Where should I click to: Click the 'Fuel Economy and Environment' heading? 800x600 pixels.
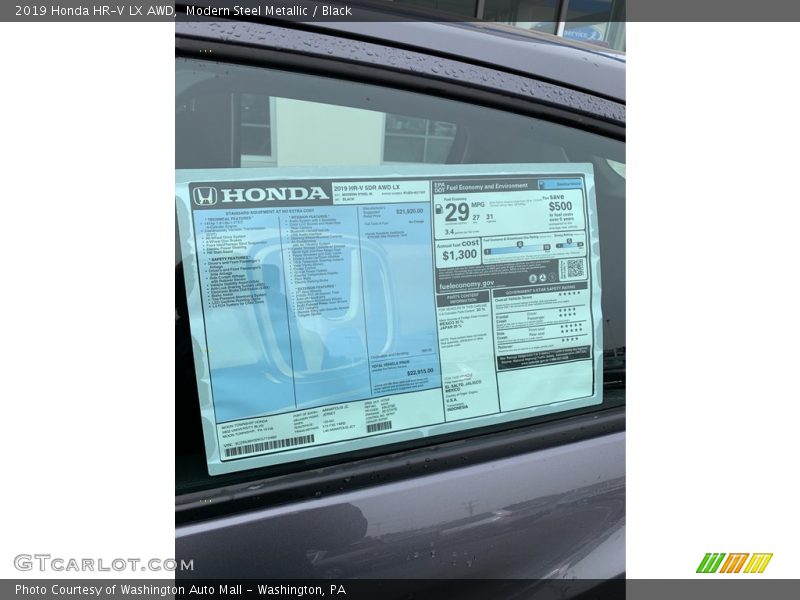(x=487, y=187)
